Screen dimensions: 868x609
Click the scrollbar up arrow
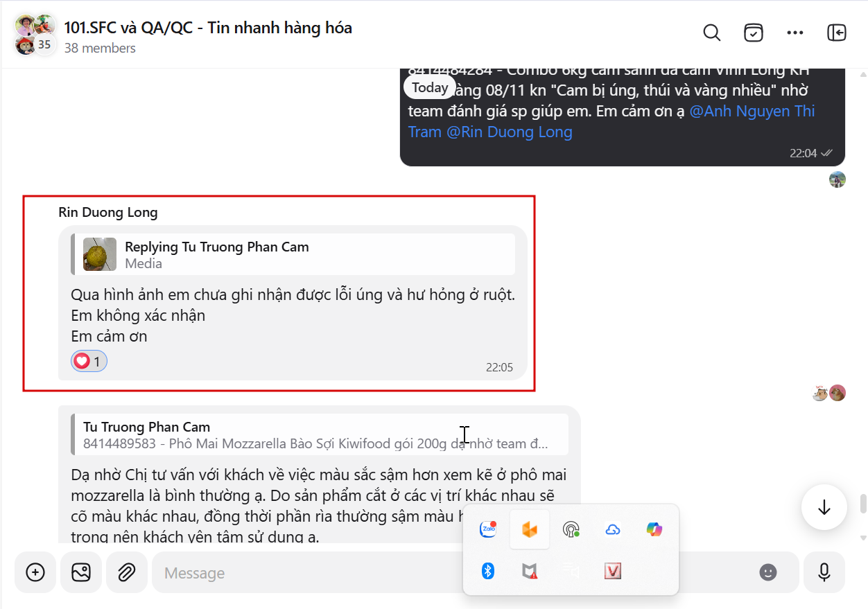click(x=863, y=74)
